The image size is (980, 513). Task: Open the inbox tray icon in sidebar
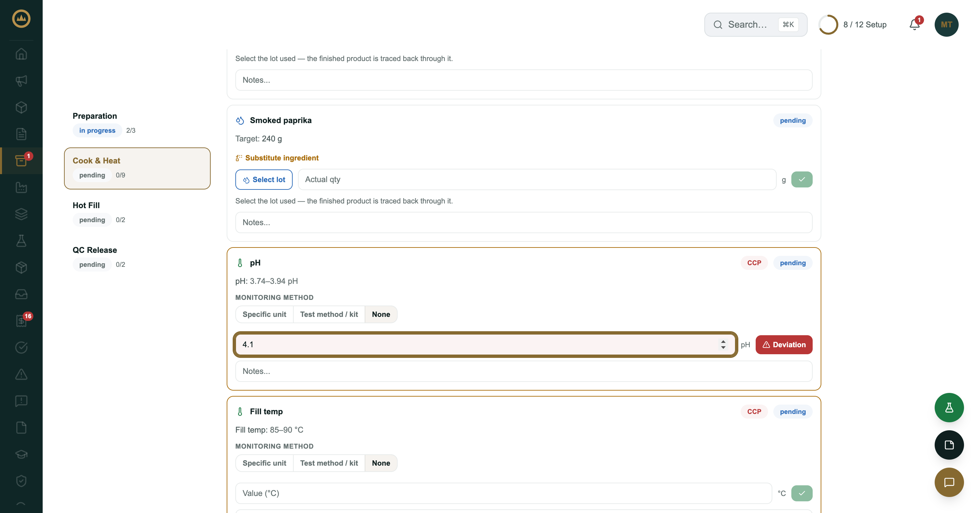21,294
